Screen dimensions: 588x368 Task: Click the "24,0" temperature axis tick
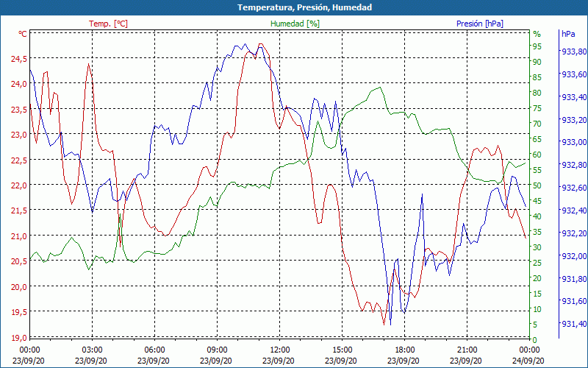point(19,84)
